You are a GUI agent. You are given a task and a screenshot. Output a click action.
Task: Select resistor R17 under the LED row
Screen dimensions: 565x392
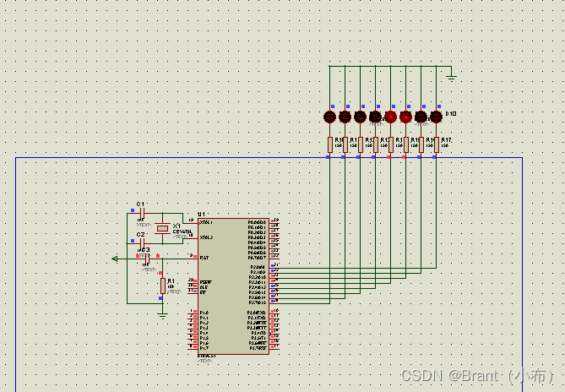tap(437, 144)
